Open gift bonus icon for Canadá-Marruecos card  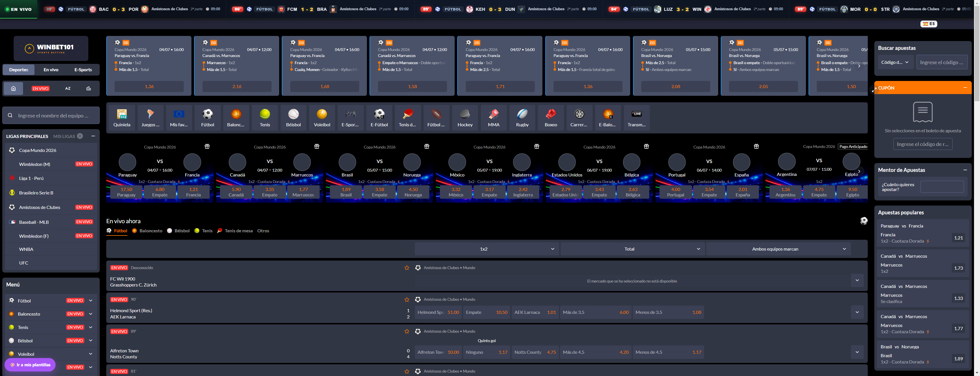click(317, 147)
